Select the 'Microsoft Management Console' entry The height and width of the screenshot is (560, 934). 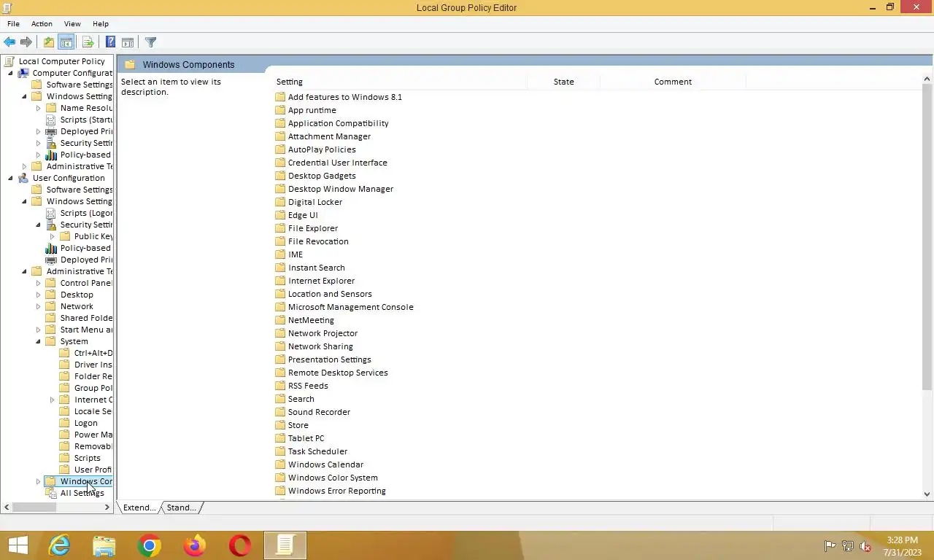350,307
